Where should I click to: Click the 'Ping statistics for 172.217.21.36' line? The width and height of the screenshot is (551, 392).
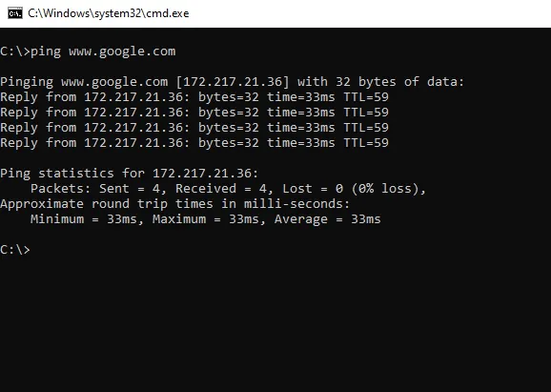click(130, 174)
